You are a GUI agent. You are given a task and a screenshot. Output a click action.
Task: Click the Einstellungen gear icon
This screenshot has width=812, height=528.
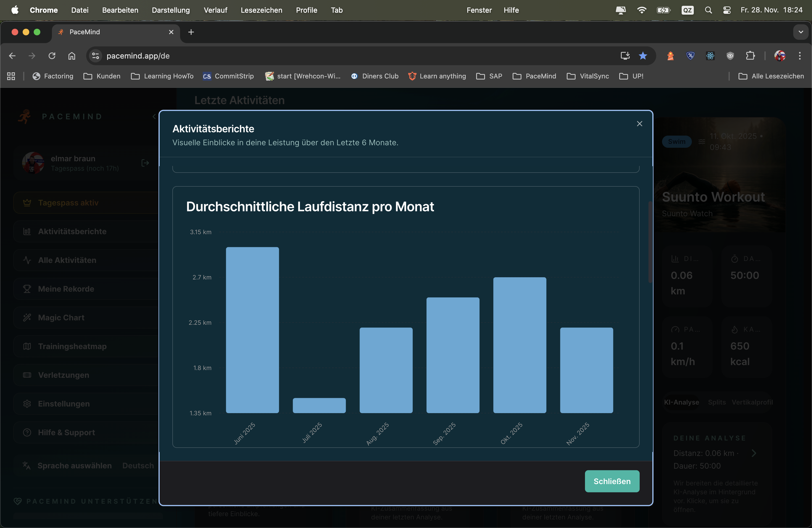pyautogui.click(x=27, y=403)
